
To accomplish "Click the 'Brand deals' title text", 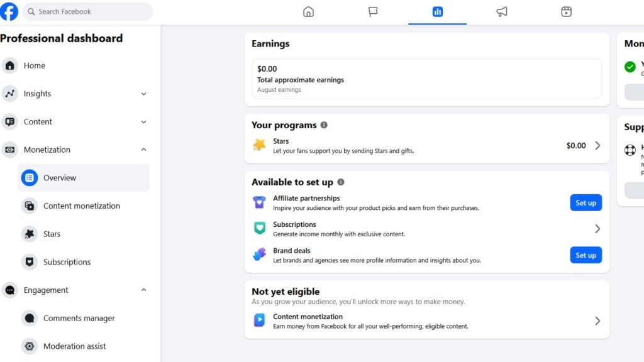I will point(292,250).
